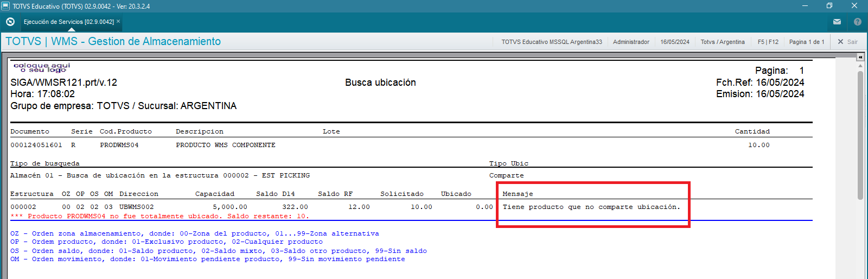868x279 pixels.
Task: Click the Ubicado value 0.00
Action: point(484,207)
